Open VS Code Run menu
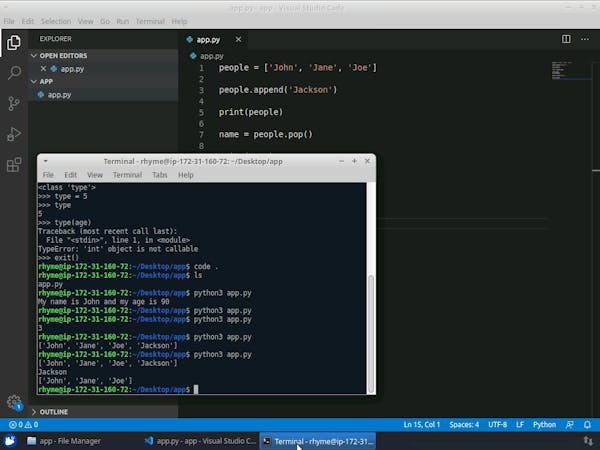The width and height of the screenshot is (600, 450). (122, 21)
